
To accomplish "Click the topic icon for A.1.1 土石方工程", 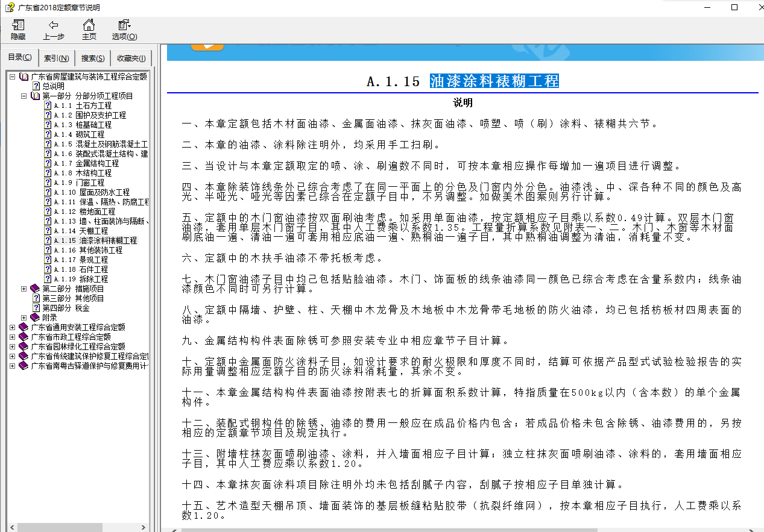I will [48, 105].
